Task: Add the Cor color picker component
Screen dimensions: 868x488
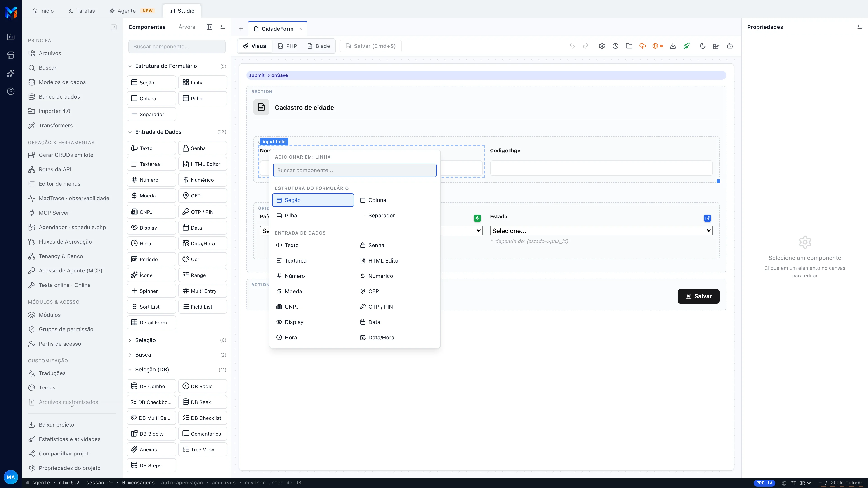Action: pos(203,259)
